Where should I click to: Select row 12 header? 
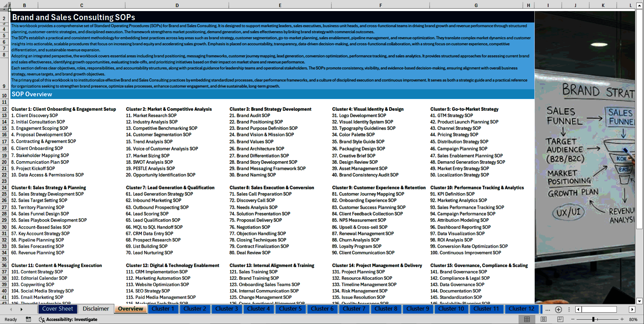pos(4,109)
